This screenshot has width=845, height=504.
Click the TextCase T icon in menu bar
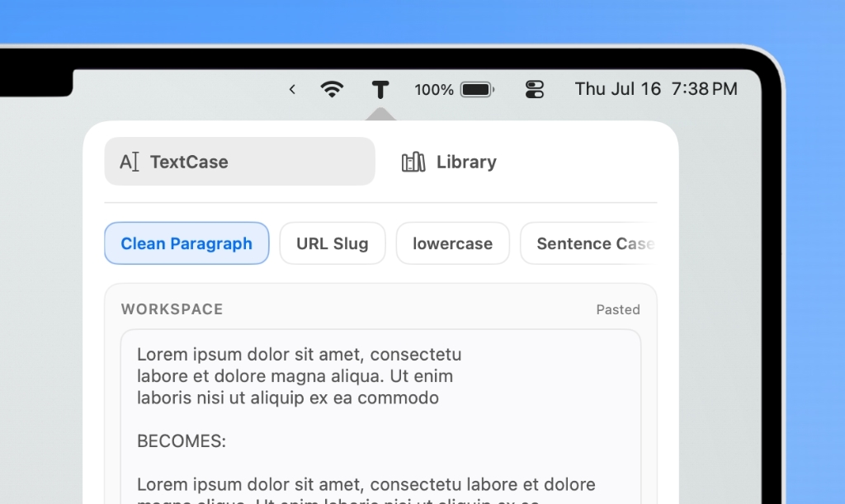[x=380, y=89]
